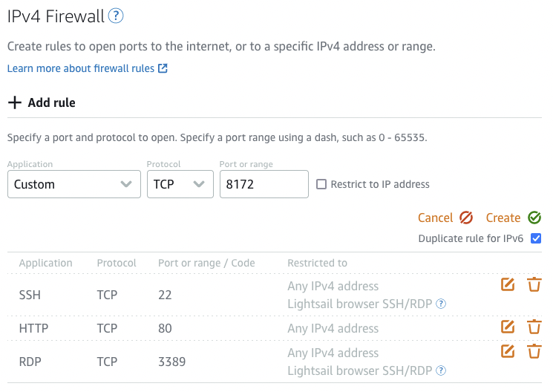This screenshot has width=553, height=392.
Task: Delete the RDP port 3389 rule
Action: pyautogui.click(x=534, y=351)
